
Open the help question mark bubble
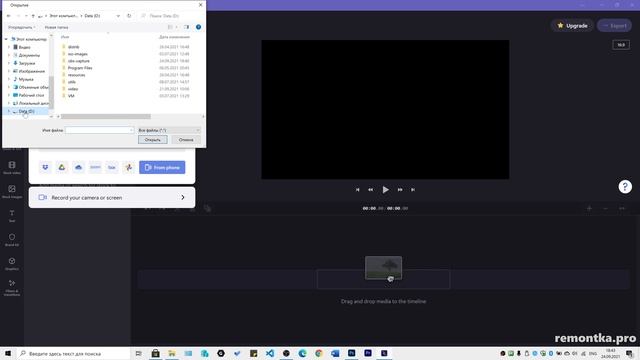[625, 187]
